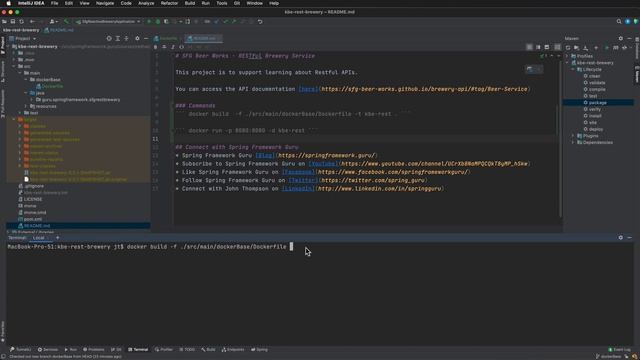Click the search magnifier at top right

click(619, 21)
